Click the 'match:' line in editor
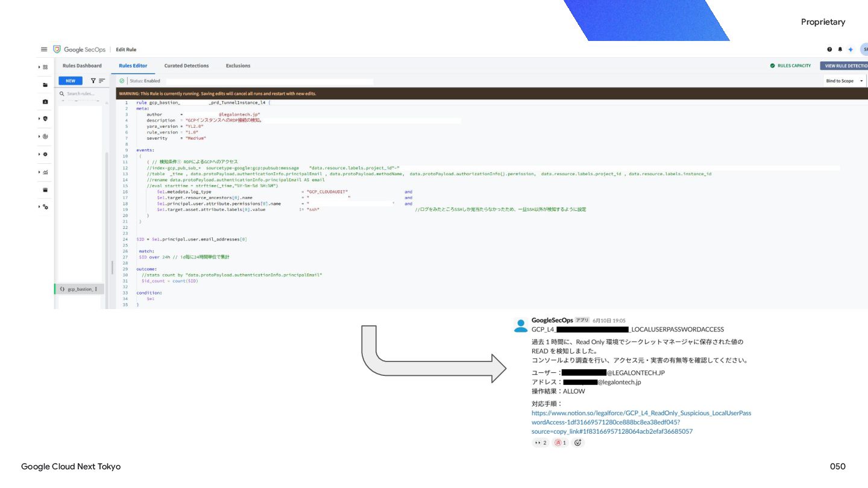The width and height of the screenshot is (868, 488). click(146, 251)
